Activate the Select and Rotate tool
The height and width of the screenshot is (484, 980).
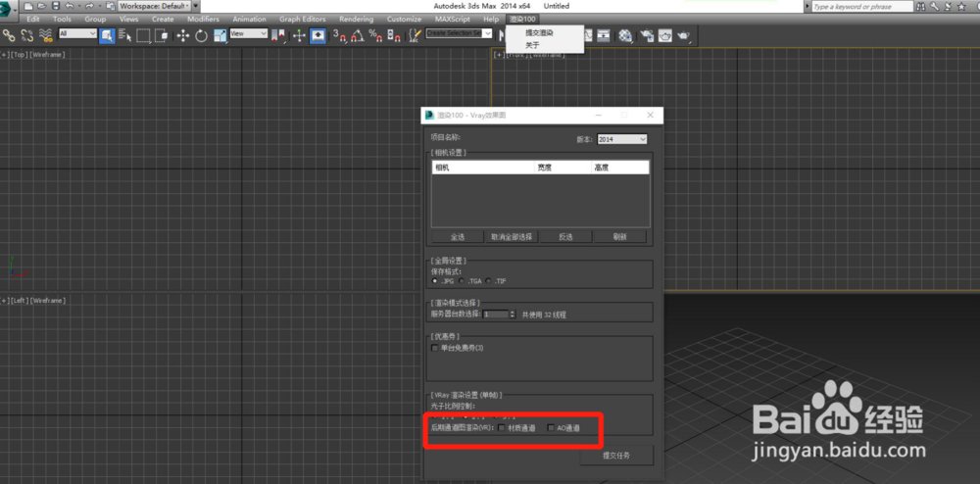tap(201, 35)
